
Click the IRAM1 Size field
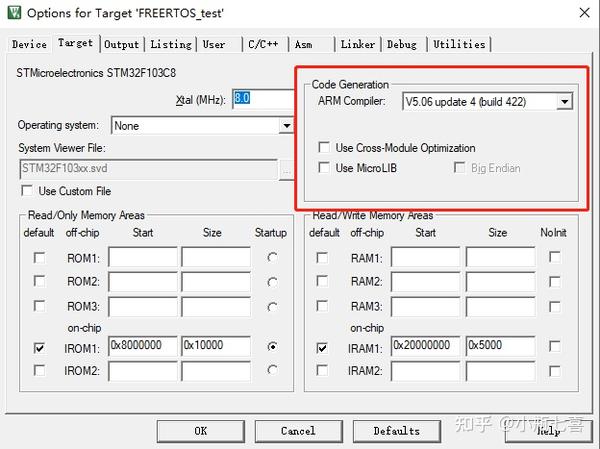click(x=500, y=346)
